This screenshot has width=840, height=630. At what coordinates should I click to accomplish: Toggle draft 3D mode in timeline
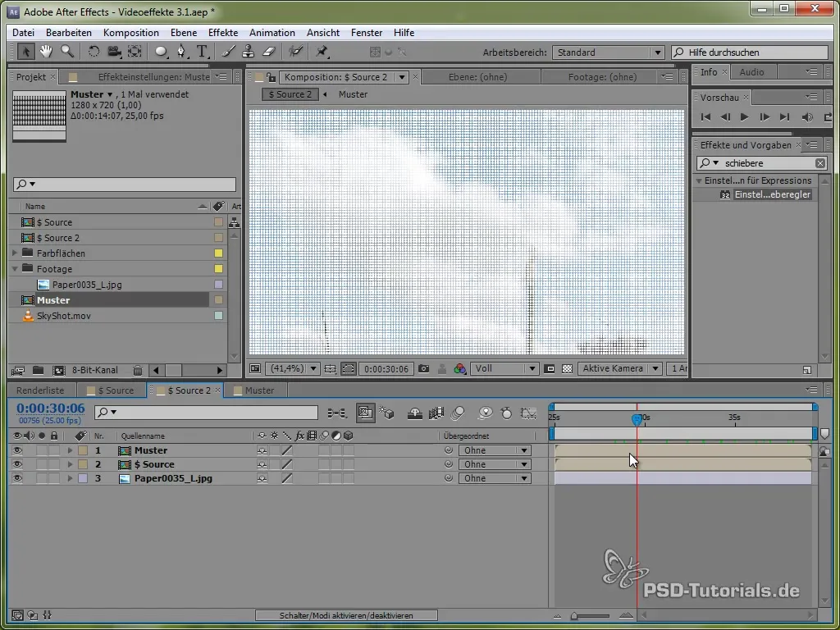(387, 413)
